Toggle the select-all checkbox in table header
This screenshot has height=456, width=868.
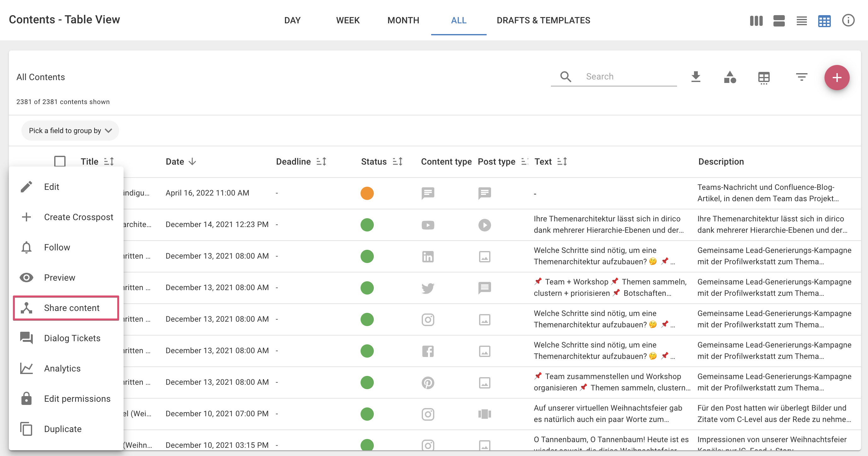(60, 161)
